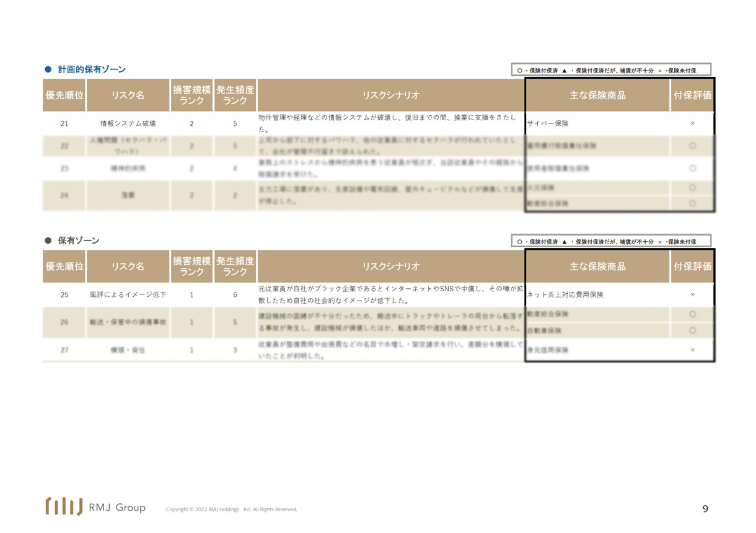Click the damage rank 2 in row 21
Viewport: 756px width, 533px height.
tap(191, 124)
